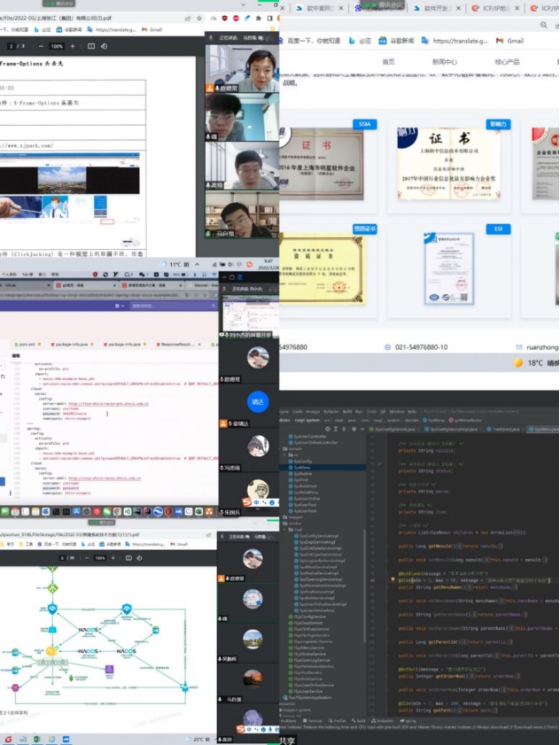560x745 pixels.
Task: Click the 首页 link in the website navigation
Action: pyautogui.click(x=388, y=62)
